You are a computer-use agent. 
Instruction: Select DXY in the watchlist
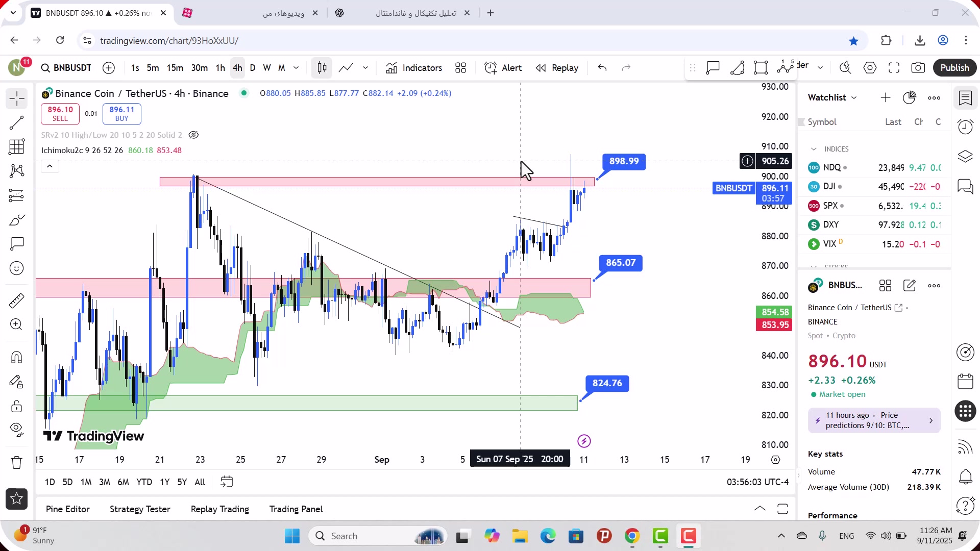click(x=874, y=224)
